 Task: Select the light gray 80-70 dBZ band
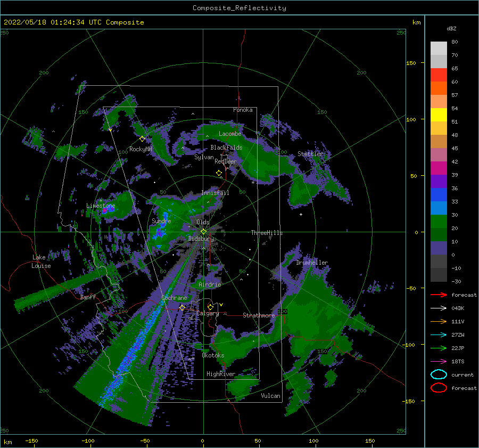click(439, 48)
